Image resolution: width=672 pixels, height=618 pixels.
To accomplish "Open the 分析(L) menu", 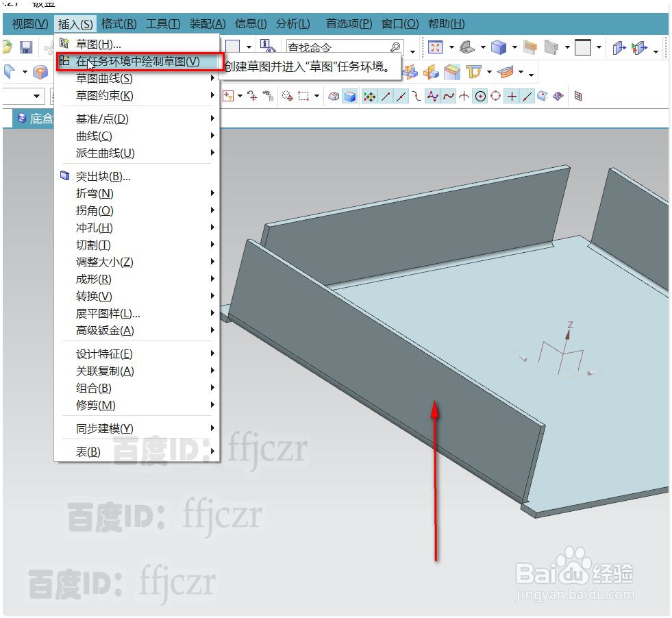I will [x=293, y=24].
